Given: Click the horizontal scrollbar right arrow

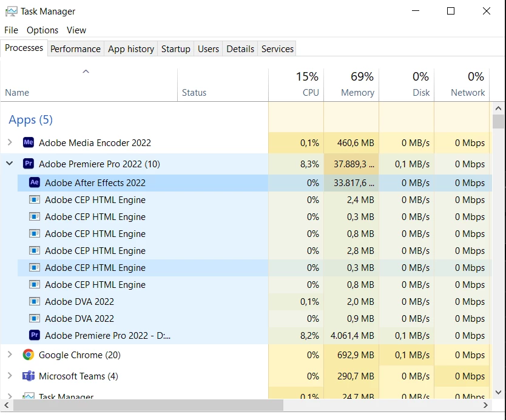Looking at the screenshot, I should (x=485, y=405).
